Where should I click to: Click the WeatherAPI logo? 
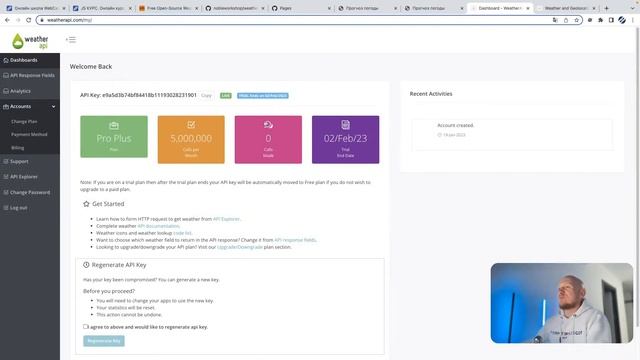point(30,41)
